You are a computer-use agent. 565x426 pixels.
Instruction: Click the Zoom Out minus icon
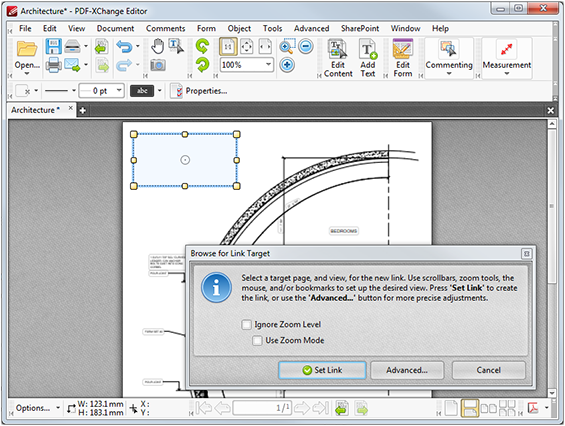(306, 46)
